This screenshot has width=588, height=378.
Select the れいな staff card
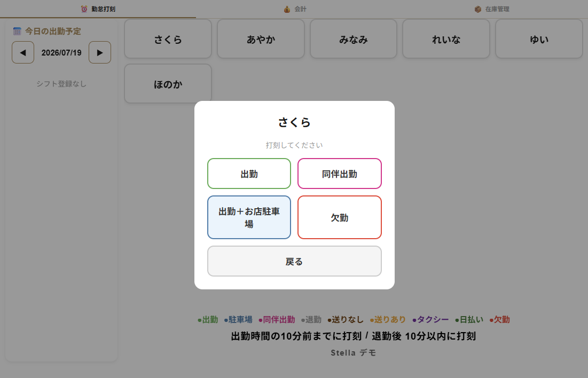[x=446, y=39]
